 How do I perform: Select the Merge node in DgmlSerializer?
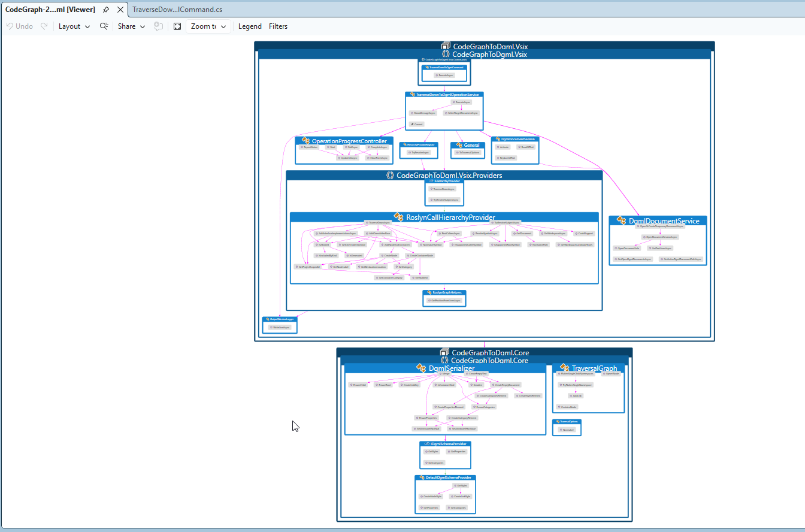(x=443, y=374)
